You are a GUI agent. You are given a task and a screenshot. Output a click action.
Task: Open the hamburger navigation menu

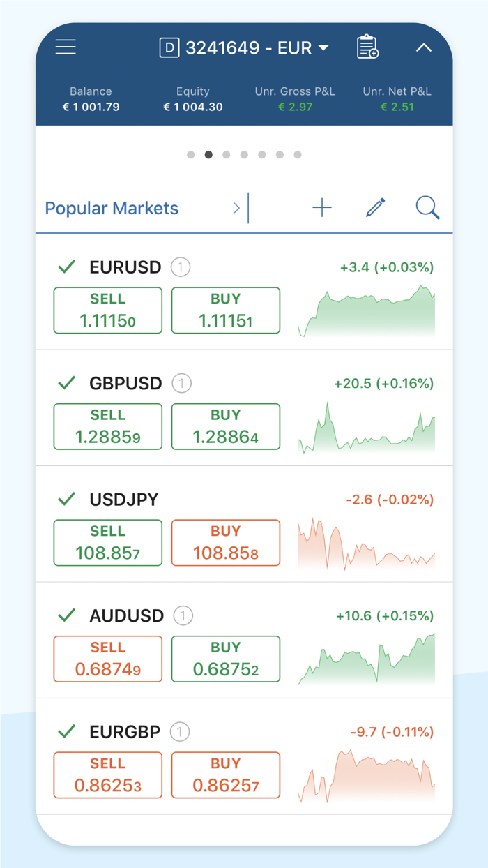(66, 47)
